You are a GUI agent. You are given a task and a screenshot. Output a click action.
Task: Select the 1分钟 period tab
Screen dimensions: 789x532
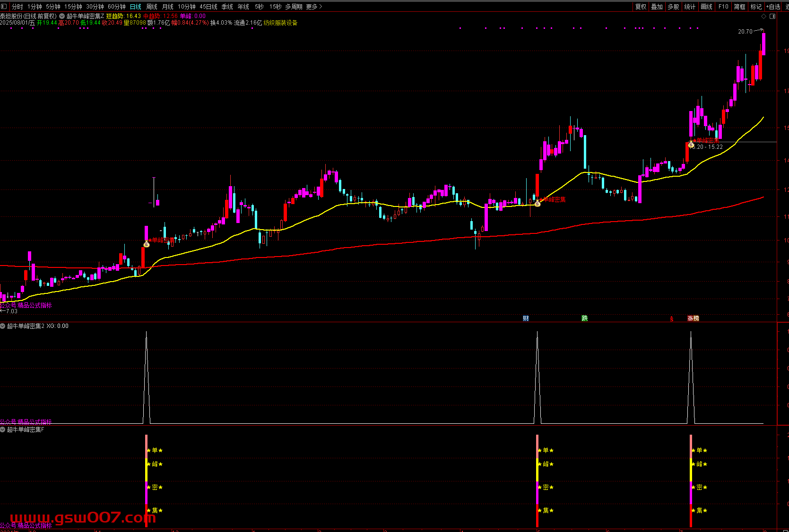(35, 7)
